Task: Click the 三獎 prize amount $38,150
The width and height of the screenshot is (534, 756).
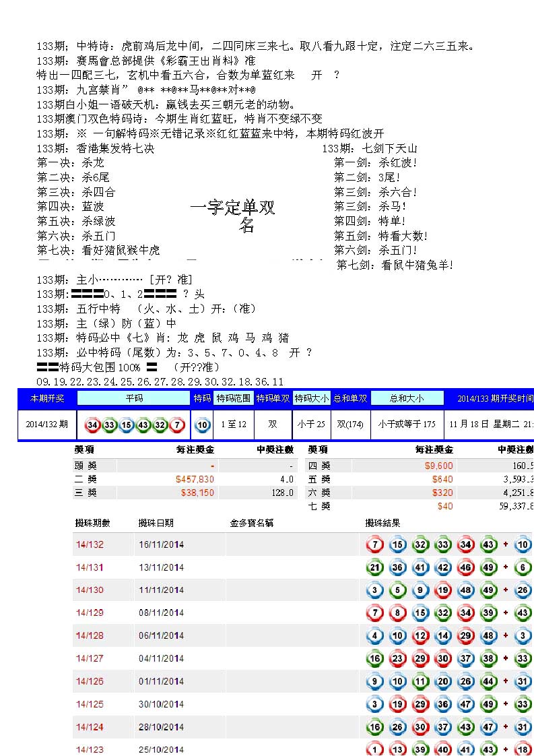Action: (x=197, y=493)
